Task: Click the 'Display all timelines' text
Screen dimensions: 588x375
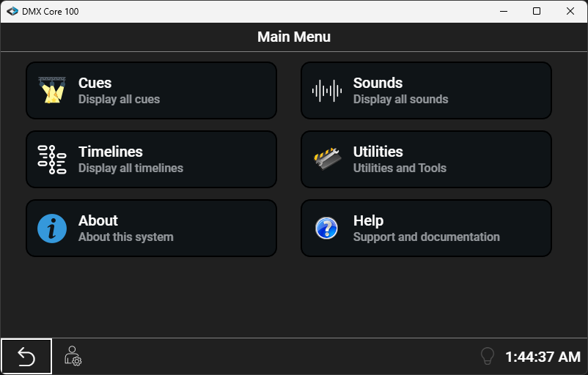Action: click(x=131, y=168)
